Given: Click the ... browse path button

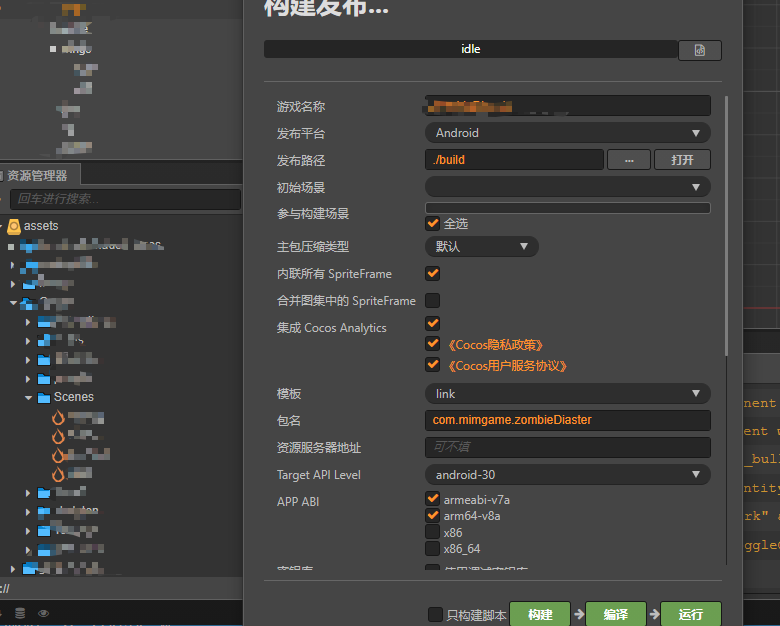Looking at the screenshot, I should [629, 160].
